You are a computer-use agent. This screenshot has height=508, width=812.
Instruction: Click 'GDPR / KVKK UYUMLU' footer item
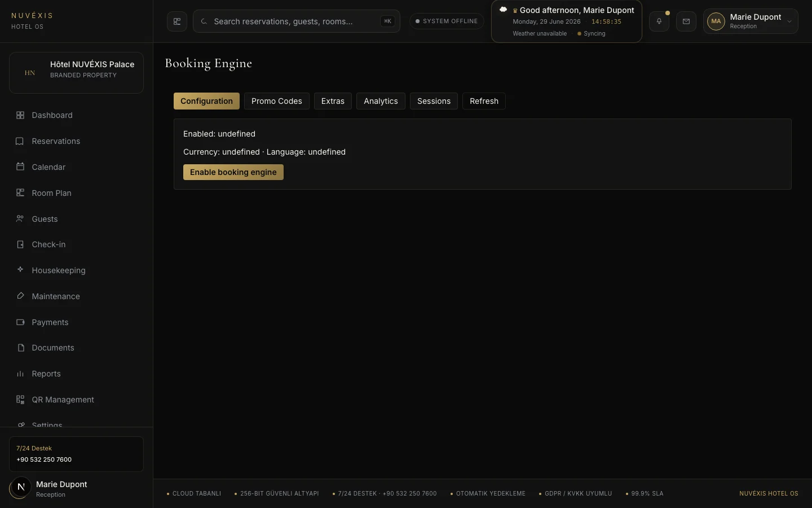coord(575,493)
